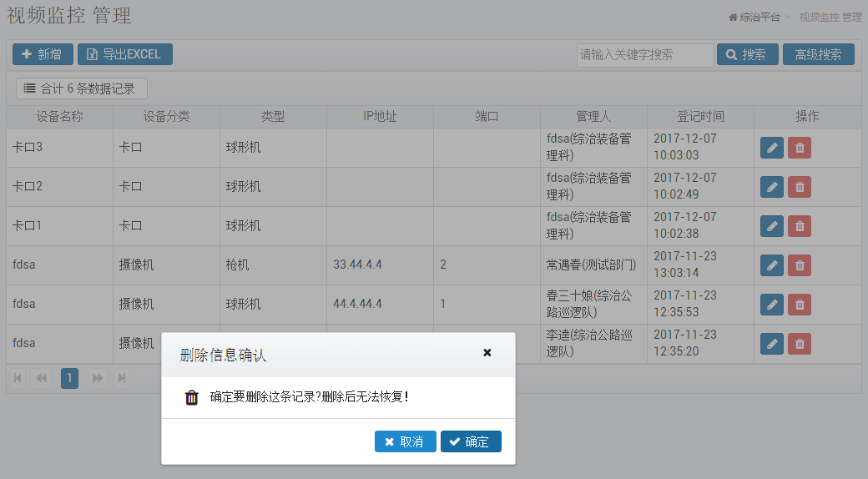Edit the row with IP 44.4.44.4
This screenshot has width=868, height=479.
pos(772,305)
